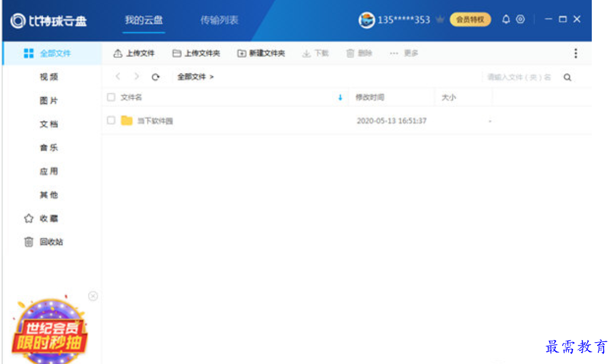Click the 比特球云盘 logo
Viewport: 612px width, 364px height.
tap(49, 21)
